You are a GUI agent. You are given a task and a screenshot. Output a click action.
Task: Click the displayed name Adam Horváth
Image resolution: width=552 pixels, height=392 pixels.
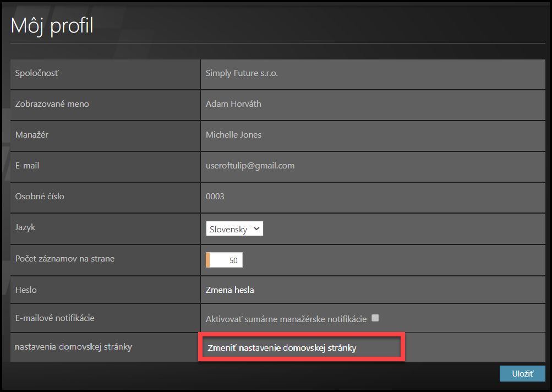coord(233,104)
